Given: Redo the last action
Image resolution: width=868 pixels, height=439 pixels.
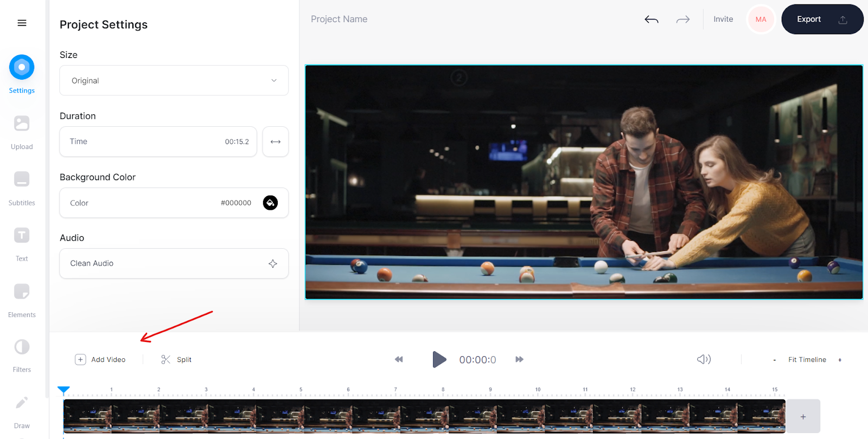Looking at the screenshot, I should 683,20.
